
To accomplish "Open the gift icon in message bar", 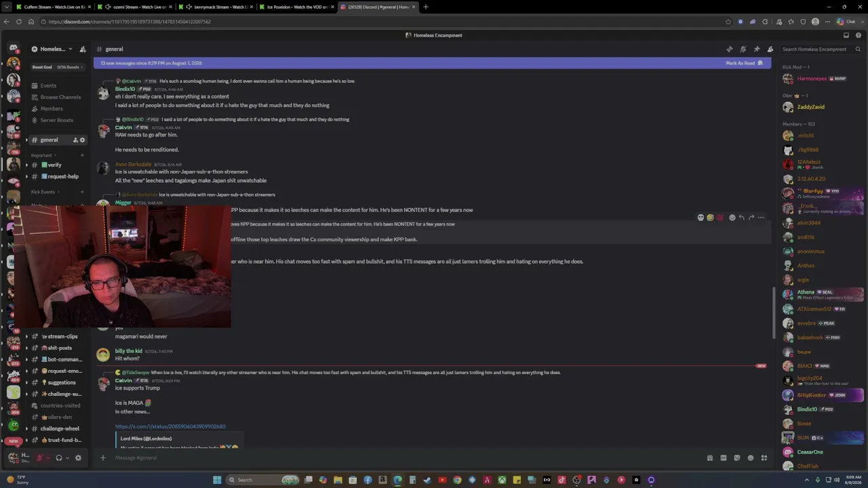I will (710, 457).
